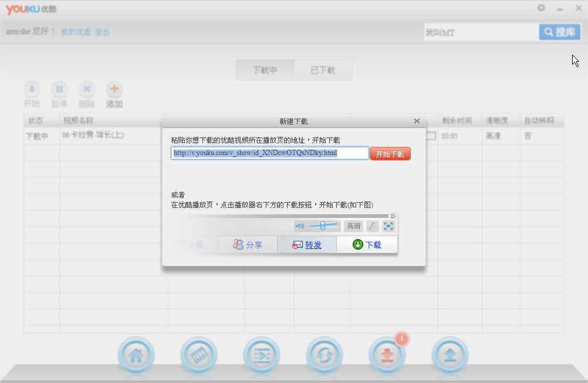Click the Add (添加) toolbar icon

pyautogui.click(x=114, y=89)
